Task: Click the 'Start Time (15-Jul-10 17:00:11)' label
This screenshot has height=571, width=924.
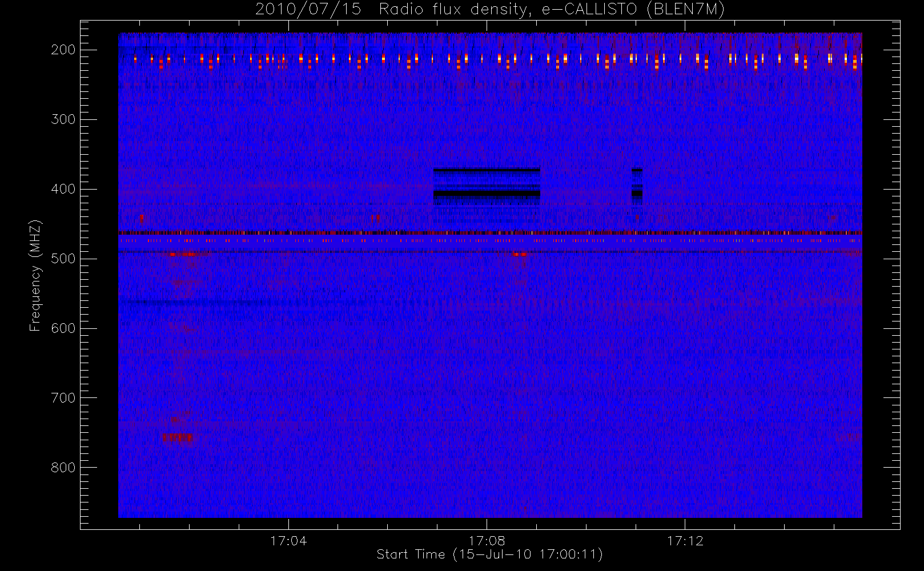Action: 490,554
